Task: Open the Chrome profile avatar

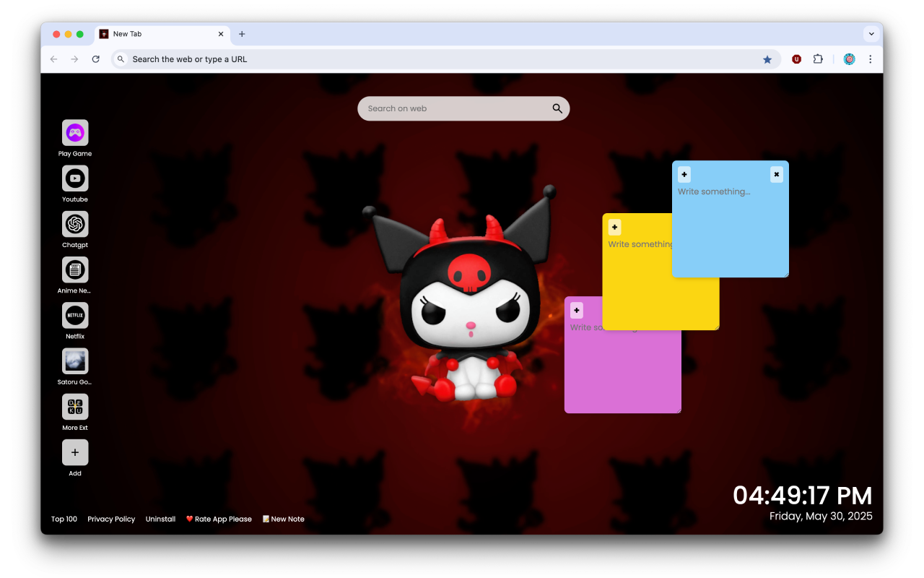Action: pos(849,59)
